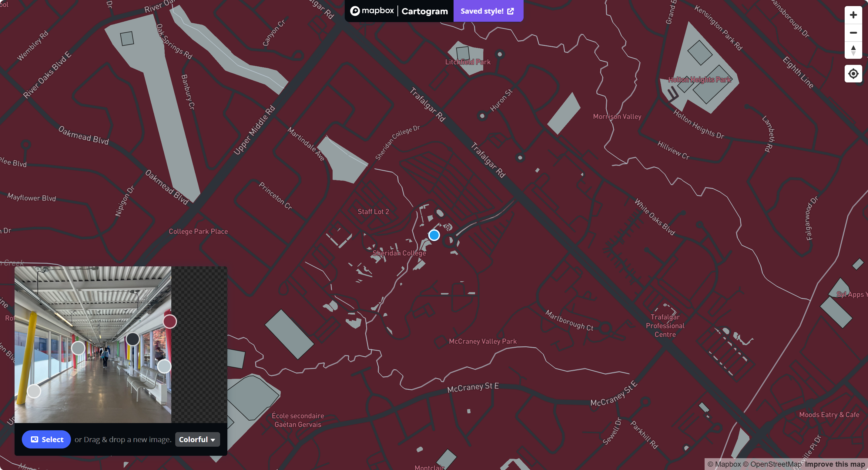Enable geolocation with the locate icon
The width and height of the screenshot is (868, 470).
coord(853,73)
